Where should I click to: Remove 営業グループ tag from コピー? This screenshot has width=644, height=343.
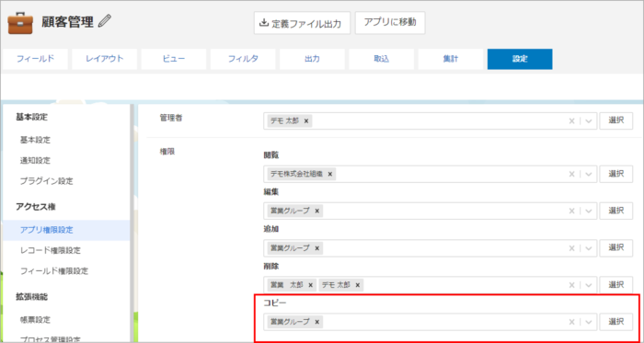pyautogui.click(x=316, y=322)
